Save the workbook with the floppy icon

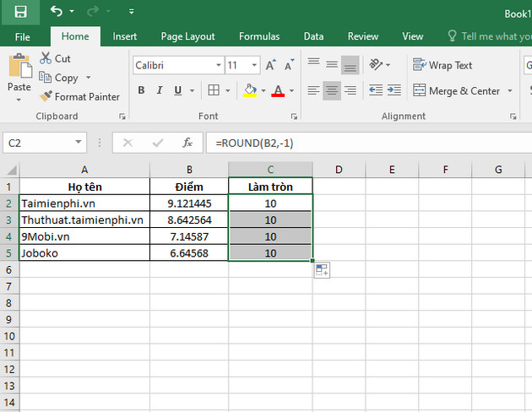tap(20, 12)
